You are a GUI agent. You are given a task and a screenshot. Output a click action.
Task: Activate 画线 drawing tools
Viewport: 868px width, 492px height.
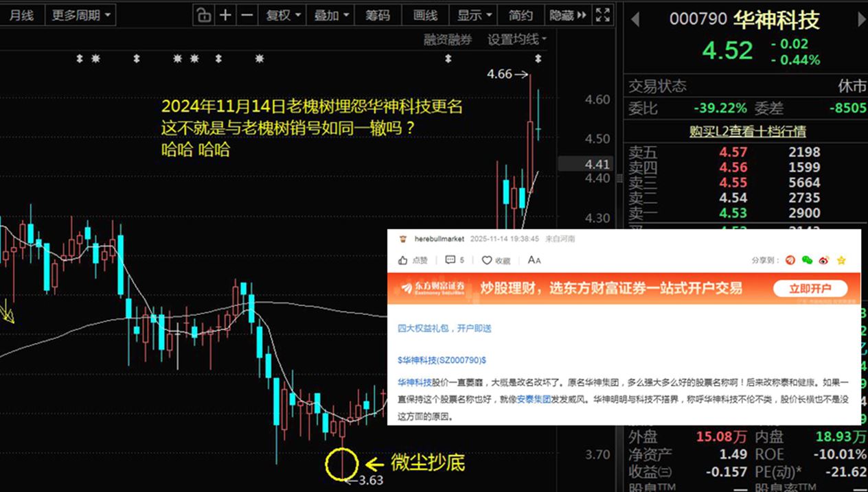click(x=425, y=15)
